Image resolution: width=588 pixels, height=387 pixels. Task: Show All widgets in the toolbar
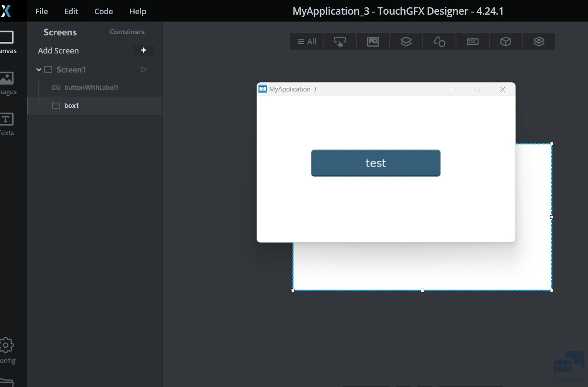(x=307, y=41)
